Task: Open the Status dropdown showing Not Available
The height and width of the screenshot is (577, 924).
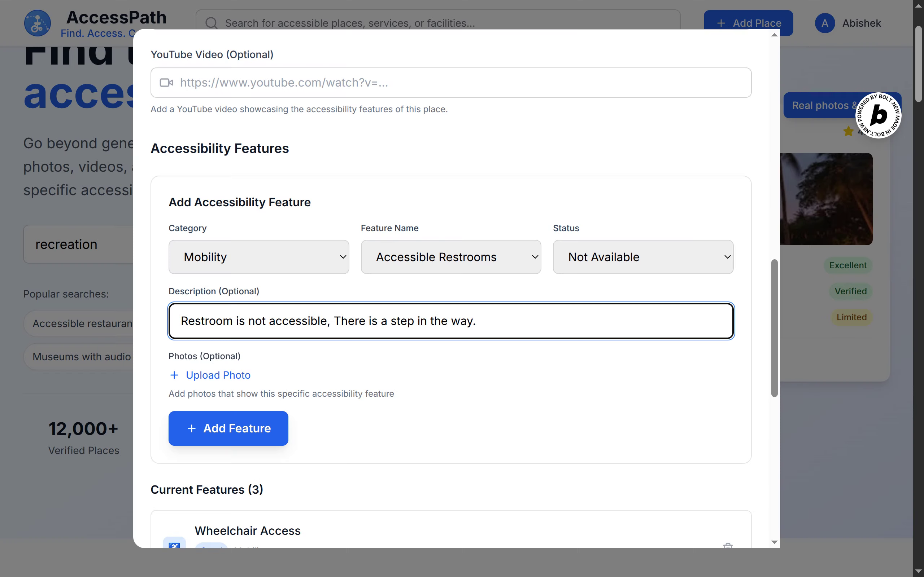Action: (642, 257)
